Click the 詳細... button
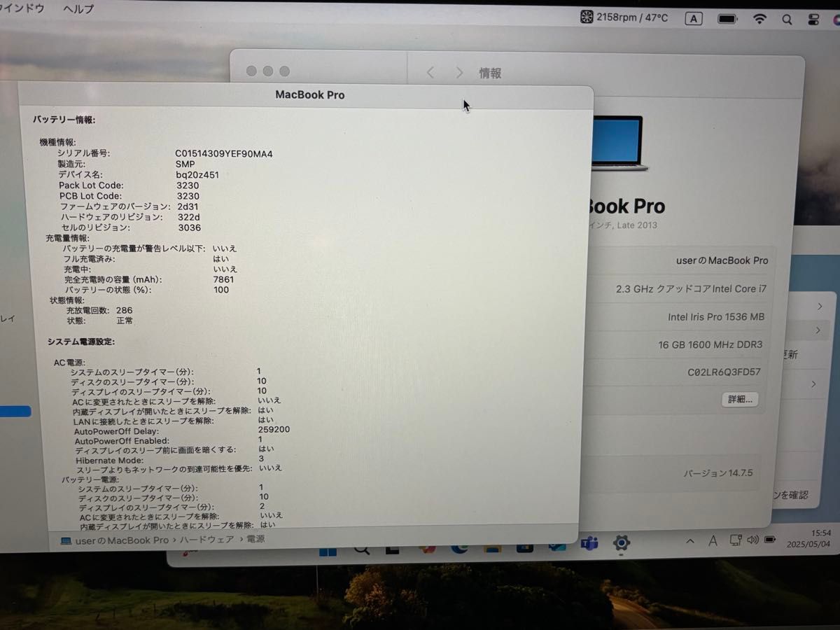Image resolution: width=840 pixels, height=630 pixels. (740, 399)
